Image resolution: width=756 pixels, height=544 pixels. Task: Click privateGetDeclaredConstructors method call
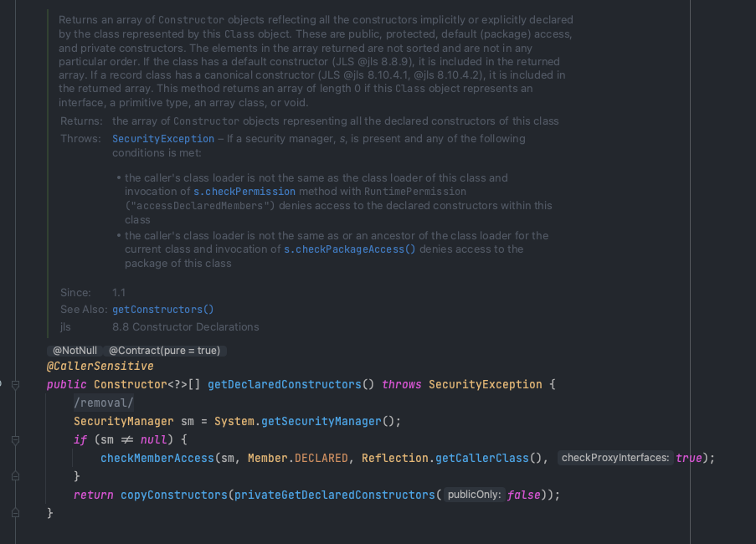point(335,495)
